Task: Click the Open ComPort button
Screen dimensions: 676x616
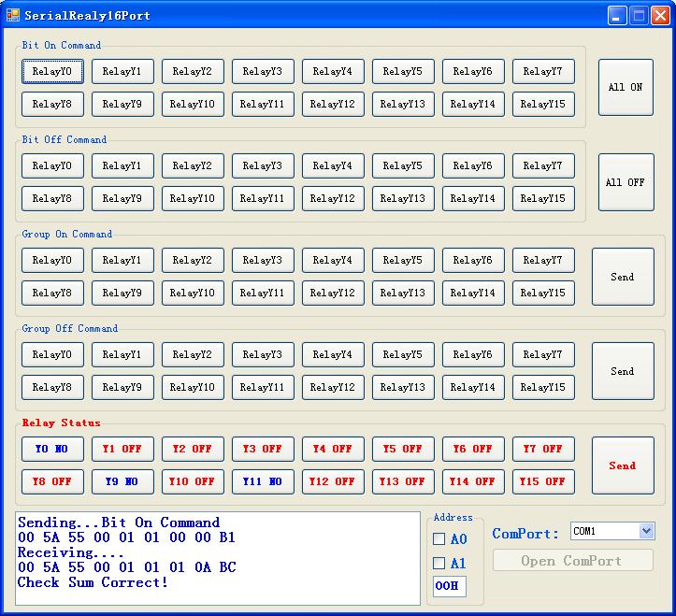Action: (572, 561)
